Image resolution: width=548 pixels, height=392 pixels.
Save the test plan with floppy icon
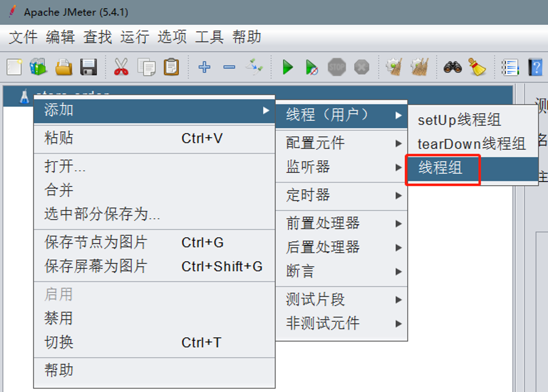click(x=89, y=67)
